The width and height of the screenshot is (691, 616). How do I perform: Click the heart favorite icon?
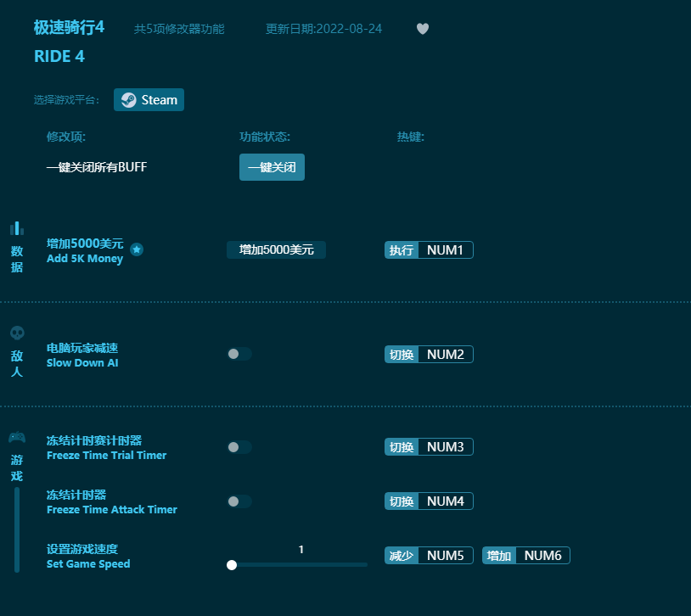[x=423, y=29]
